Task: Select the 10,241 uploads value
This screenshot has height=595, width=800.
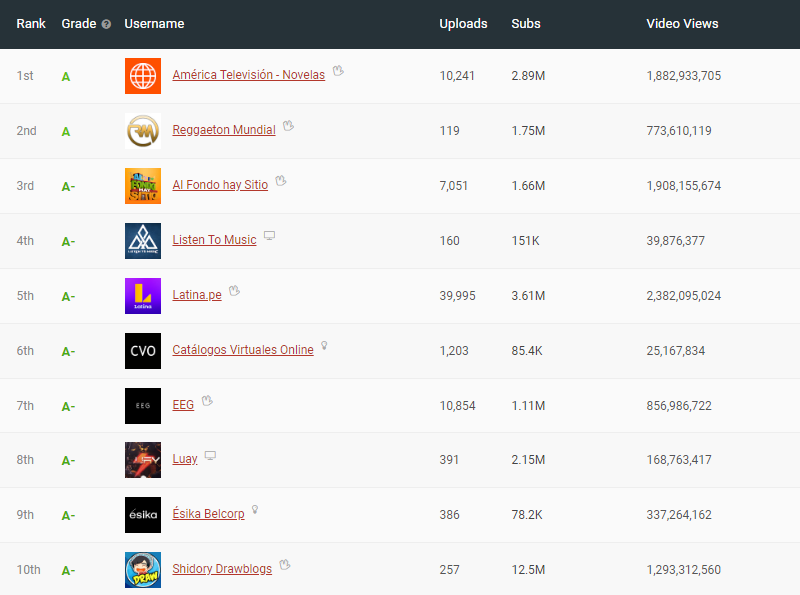Action: coord(457,76)
